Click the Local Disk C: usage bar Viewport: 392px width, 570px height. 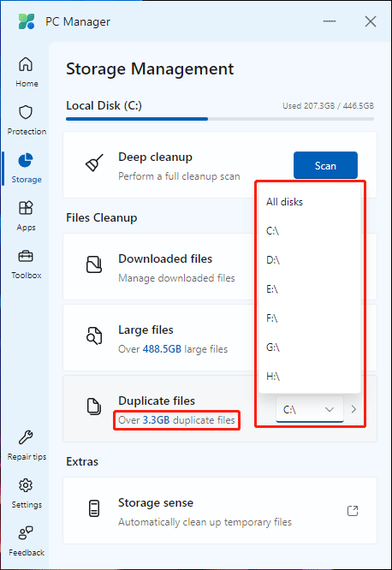pyautogui.click(x=220, y=119)
